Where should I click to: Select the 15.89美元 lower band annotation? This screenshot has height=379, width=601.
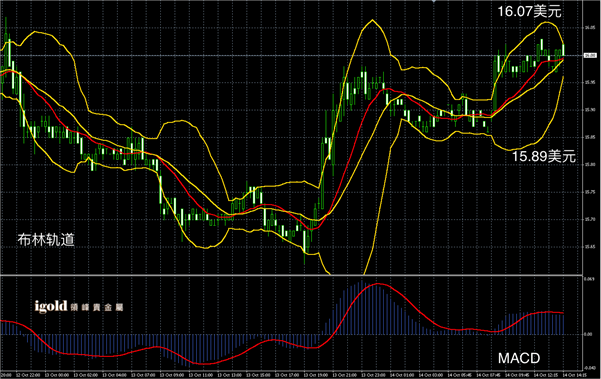click(544, 156)
